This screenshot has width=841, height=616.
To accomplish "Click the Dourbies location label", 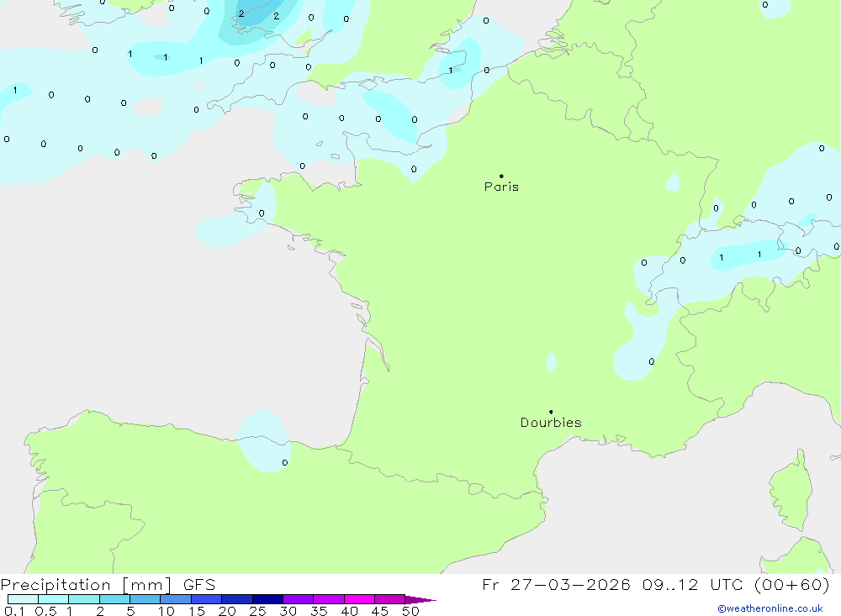I will [551, 423].
